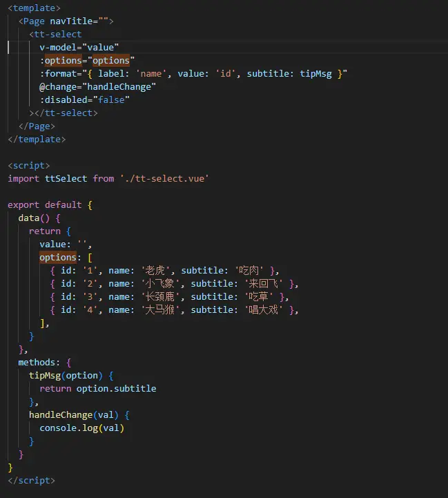Click the opening <template> tag
The image size is (448, 498).
[34, 8]
